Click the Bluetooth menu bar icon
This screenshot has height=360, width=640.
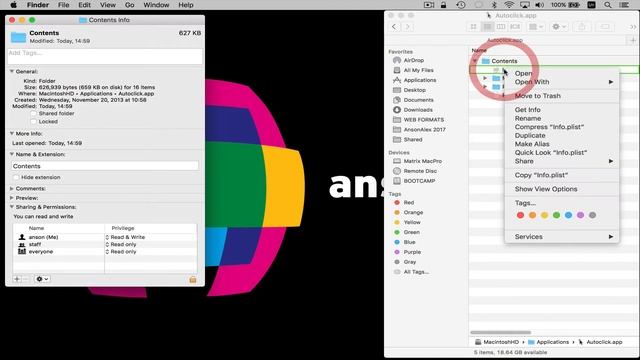493,5
